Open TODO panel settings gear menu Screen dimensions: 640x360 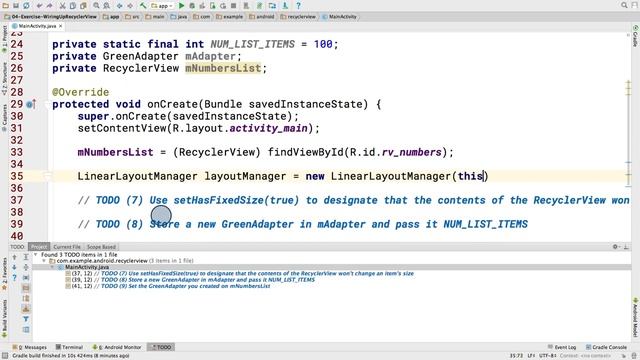pos(616,247)
